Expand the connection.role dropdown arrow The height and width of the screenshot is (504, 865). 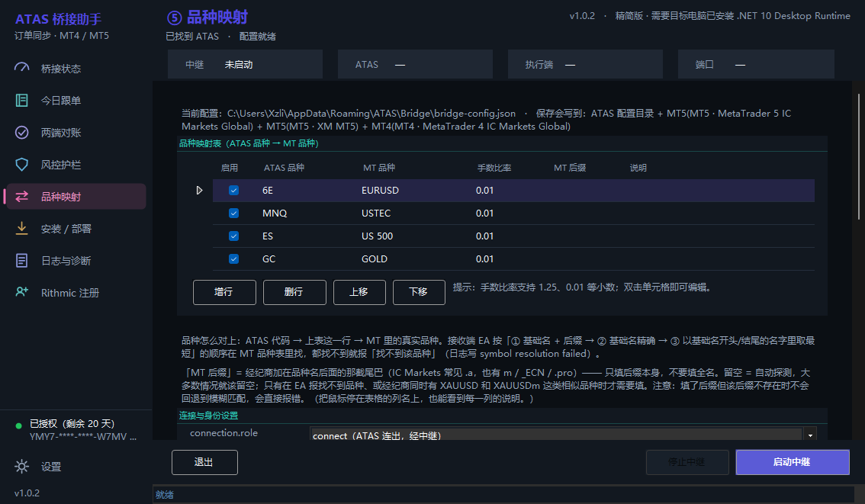pyautogui.click(x=810, y=435)
